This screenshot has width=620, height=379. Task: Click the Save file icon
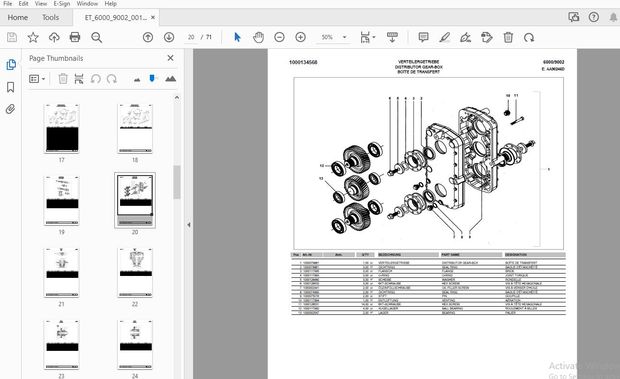[x=12, y=37]
